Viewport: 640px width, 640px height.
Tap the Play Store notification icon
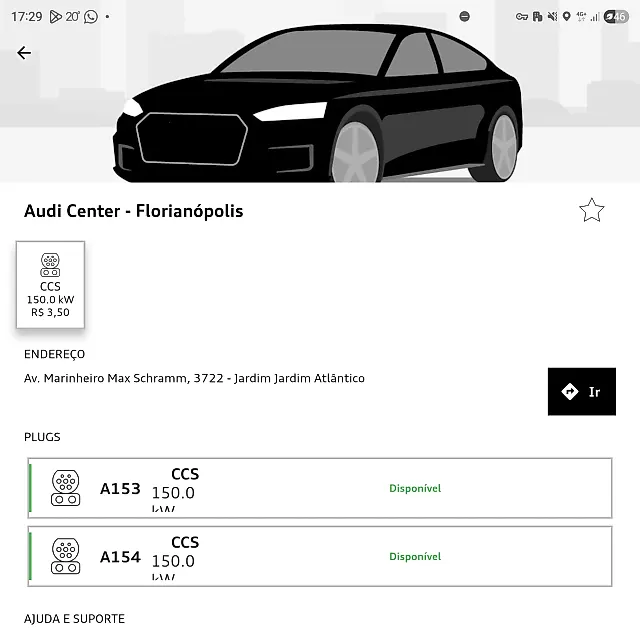(x=56, y=17)
